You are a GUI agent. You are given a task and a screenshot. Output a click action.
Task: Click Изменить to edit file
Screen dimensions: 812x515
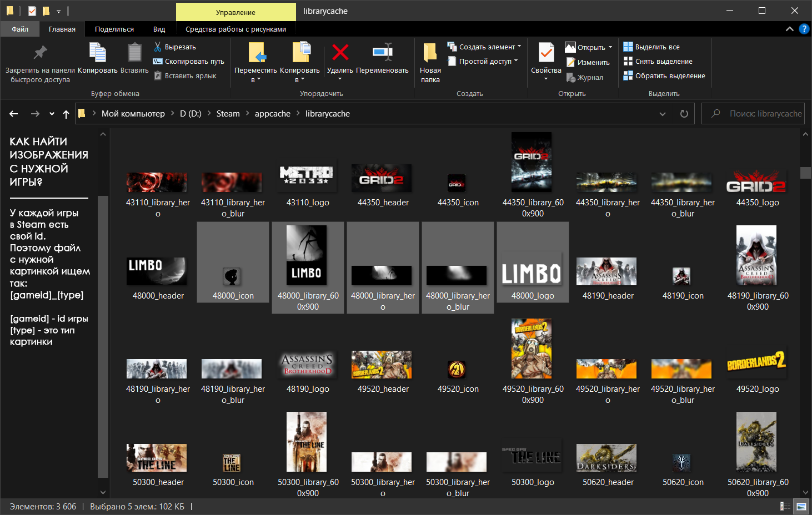point(588,63)
